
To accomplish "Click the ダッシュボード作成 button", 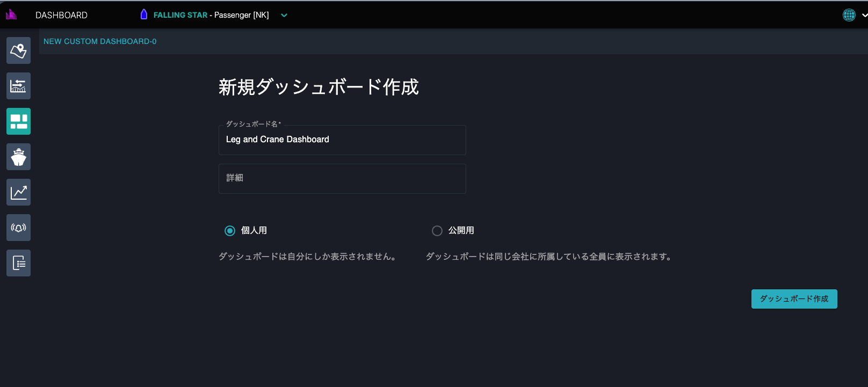I will tap(794, 299).
